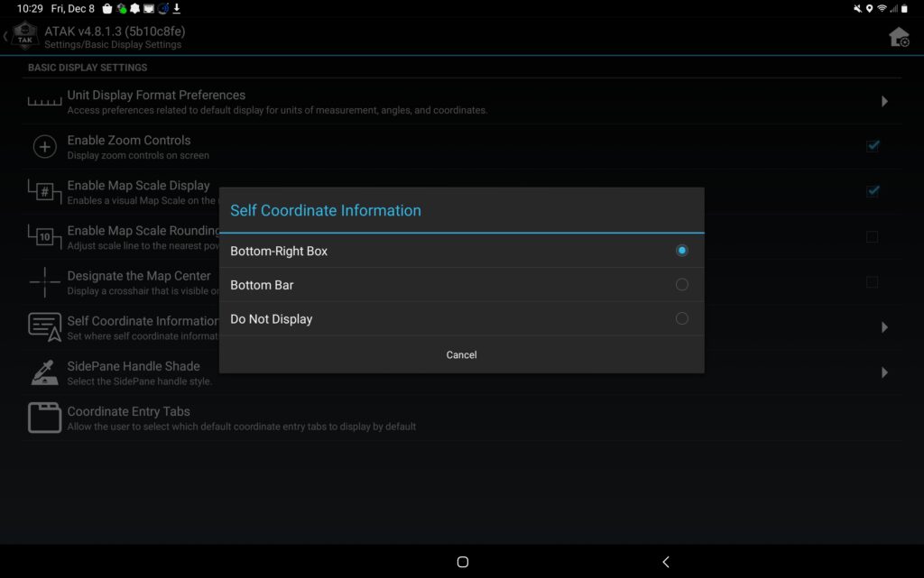Screen dimensions: 924x578
Task: Click the Map Scale Display icon
Action: (x=43, y=191)
